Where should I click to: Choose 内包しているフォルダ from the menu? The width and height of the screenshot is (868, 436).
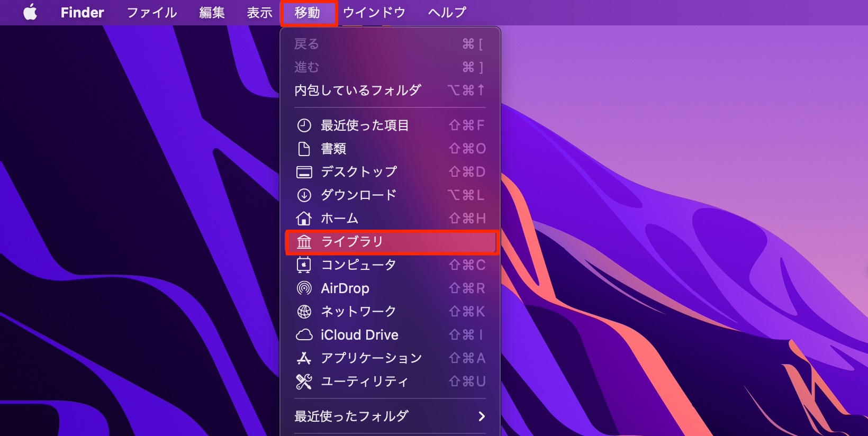[390, 90]
